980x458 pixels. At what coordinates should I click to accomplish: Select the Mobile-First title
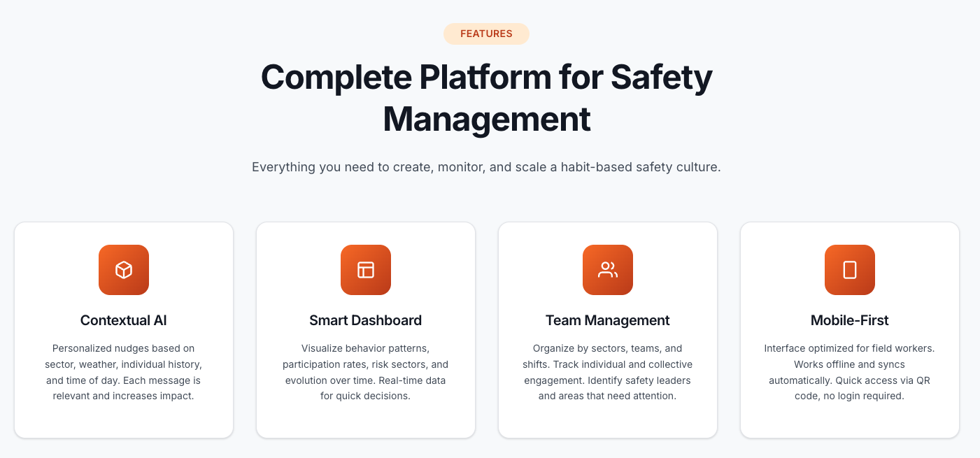[x=849, y=320]
